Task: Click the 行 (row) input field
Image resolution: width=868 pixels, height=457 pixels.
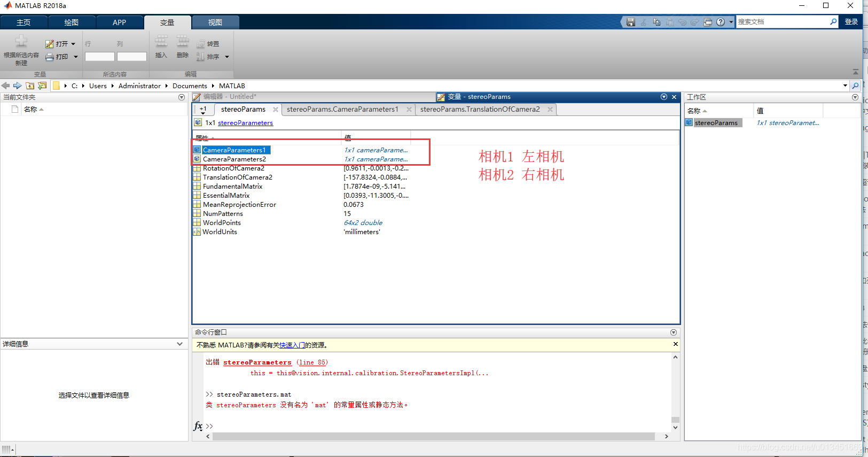Action: (x=99, y=57)
